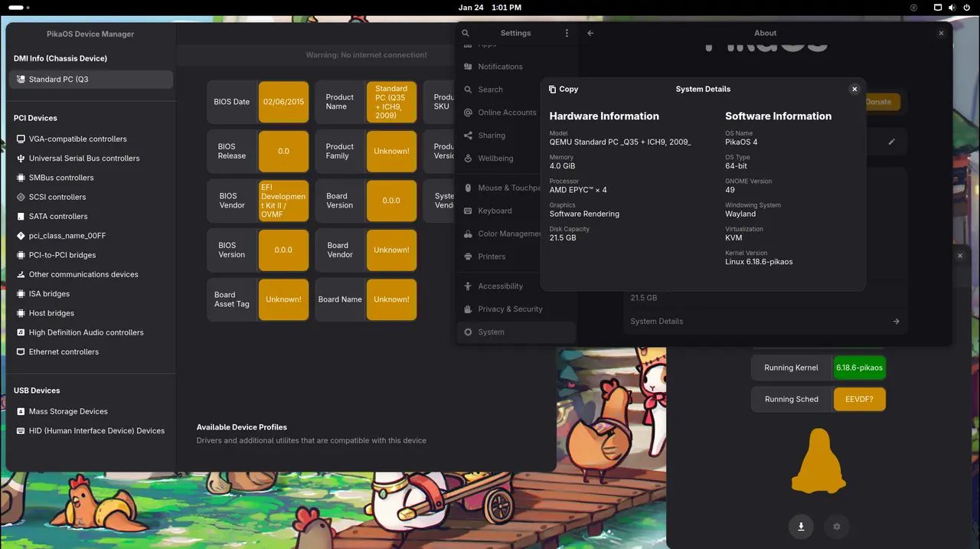
Task: Click the green 6.18.6-pikaos kernel badge
Action: 859,368
